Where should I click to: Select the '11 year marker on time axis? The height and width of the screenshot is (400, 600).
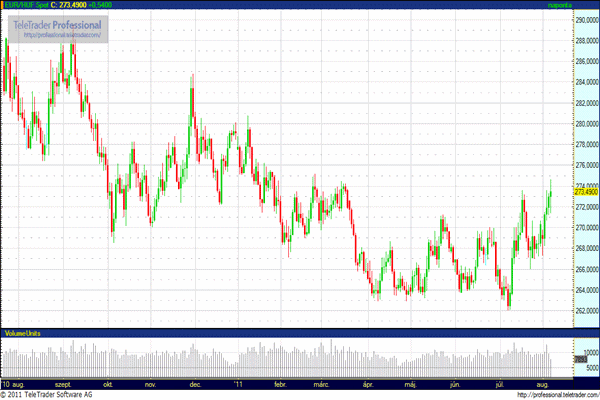[x=237, y=383]
